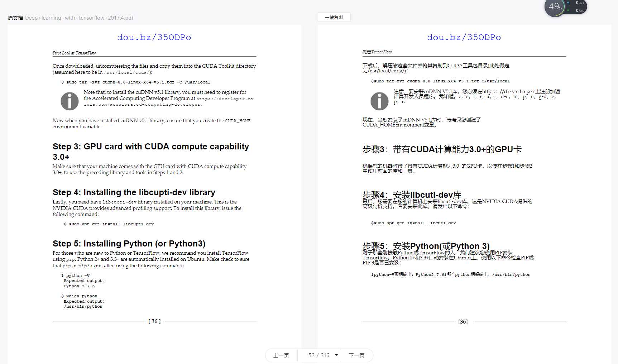Click 'sudo apt-get install libcupti-dev' command line
The height and width of the screenshot is (364, 618).
pos(109,224)
